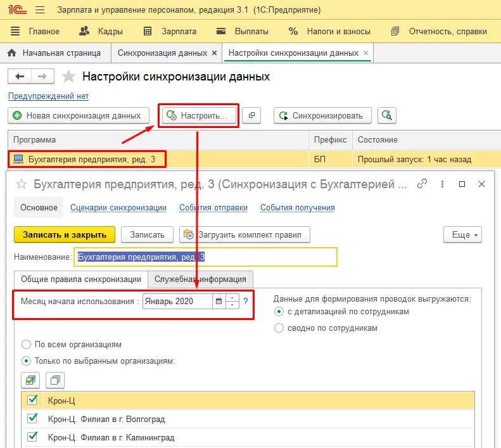Click the Зарплата calculator icon
Screen dimensions: 501x448
point(148,31)
